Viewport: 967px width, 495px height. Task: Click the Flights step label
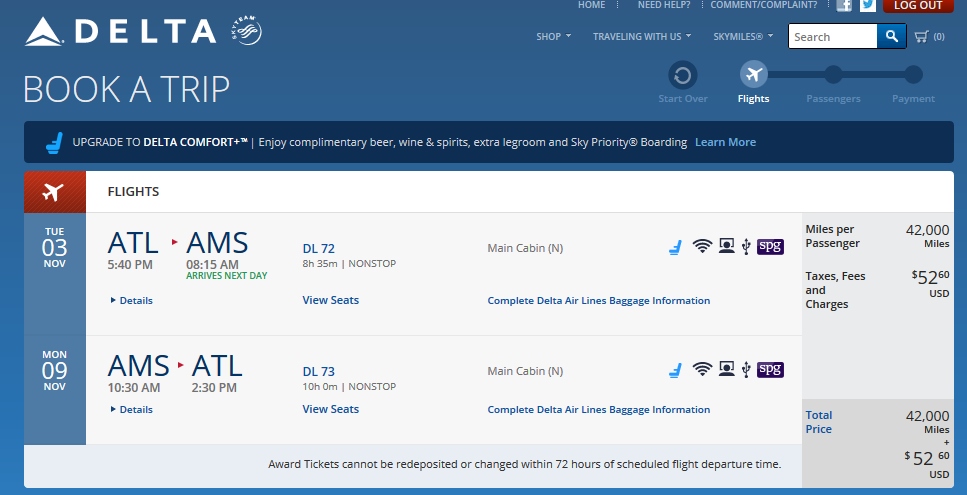(754, 99)
